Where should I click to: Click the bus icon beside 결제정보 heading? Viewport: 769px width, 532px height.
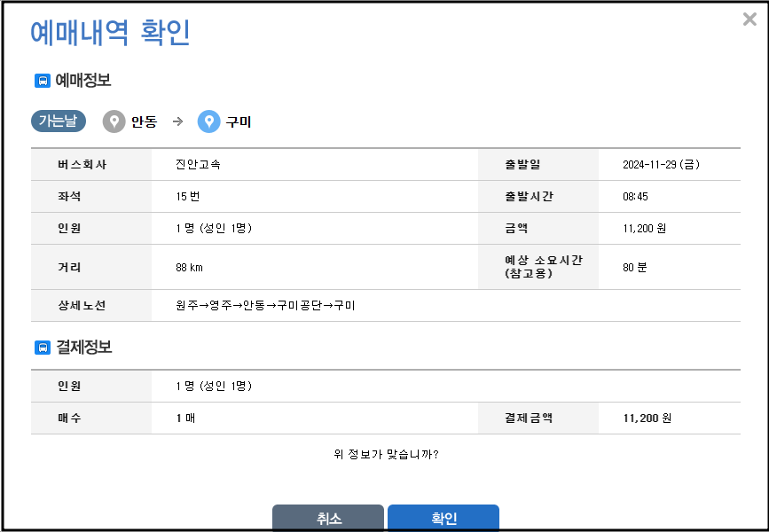click(x=42, y=345)
